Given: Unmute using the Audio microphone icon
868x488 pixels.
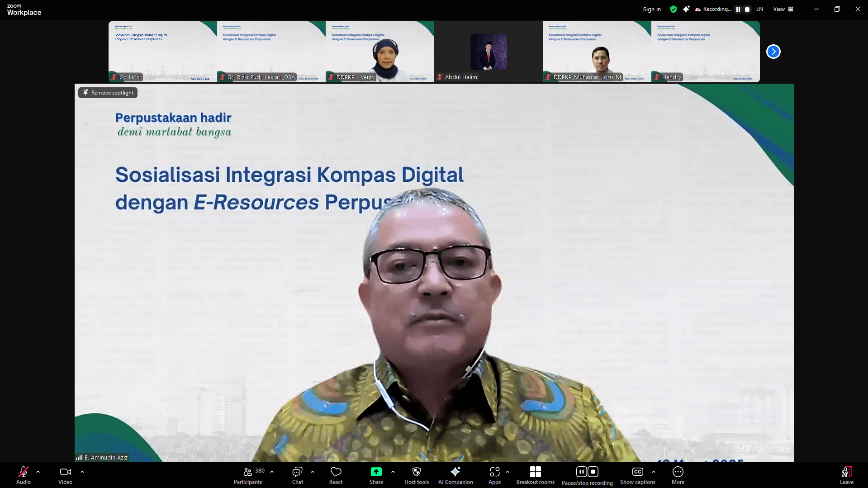Looking at the screenshot, I should coord(24,472).
